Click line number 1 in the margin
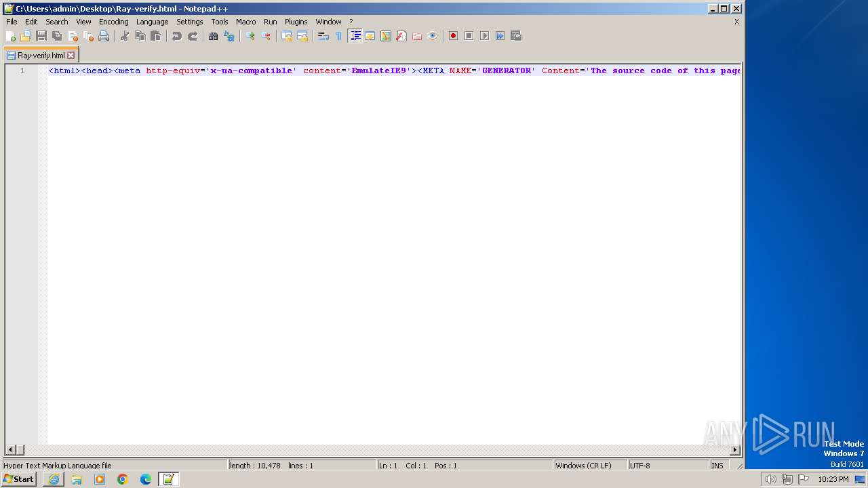The height and width of the screenshot is (488, 868). click(22, 70)
